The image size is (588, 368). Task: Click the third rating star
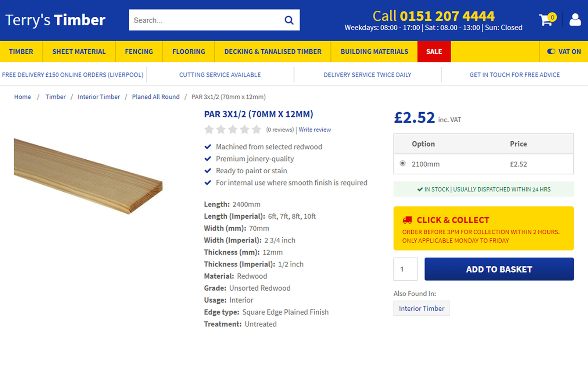tap(233, 130)
